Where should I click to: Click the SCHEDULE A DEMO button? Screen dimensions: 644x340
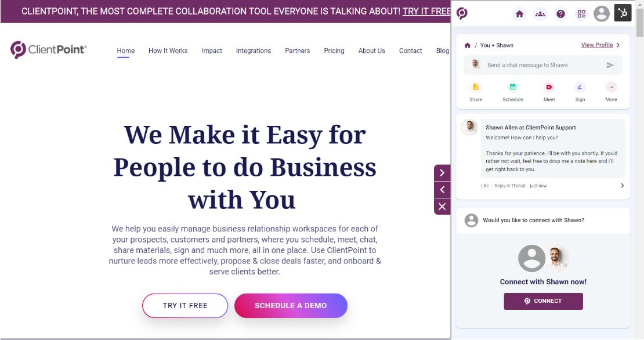click(291, 306)
